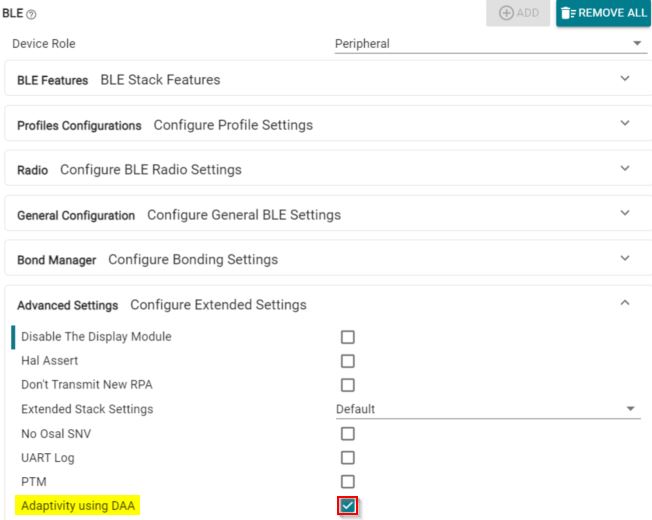Expand the BLE Features section
This screenshot has height=520, width=652.
pos(625,79)
